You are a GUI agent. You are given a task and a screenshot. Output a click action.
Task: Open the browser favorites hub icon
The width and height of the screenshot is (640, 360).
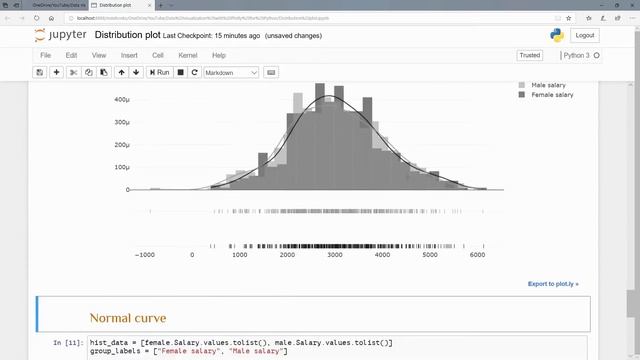[589, 18]
